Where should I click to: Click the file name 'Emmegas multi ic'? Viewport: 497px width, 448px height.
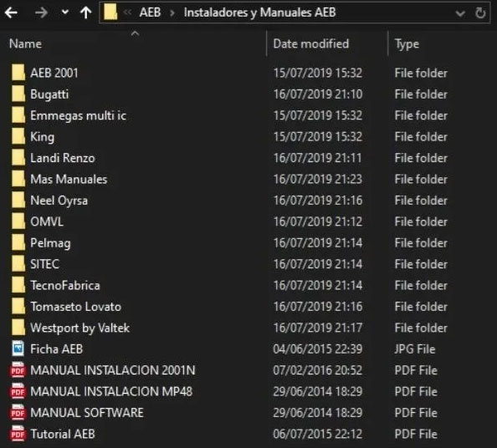pos(79,116)
